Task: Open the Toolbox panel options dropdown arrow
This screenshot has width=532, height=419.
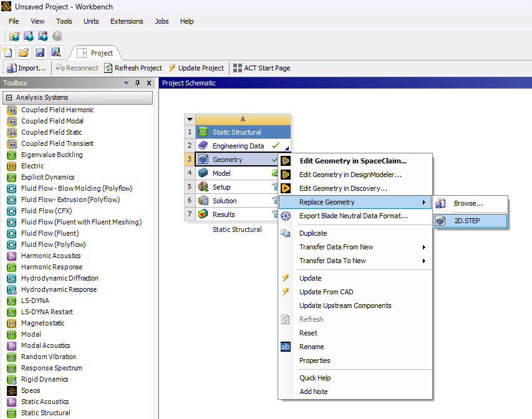Action: 127,83
